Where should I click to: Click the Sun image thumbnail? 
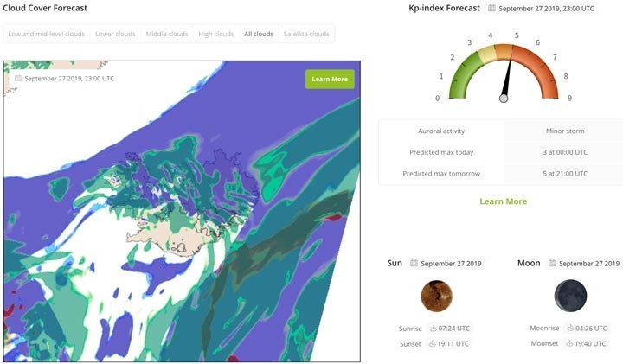pyautogui.click(x=436, y=296)
